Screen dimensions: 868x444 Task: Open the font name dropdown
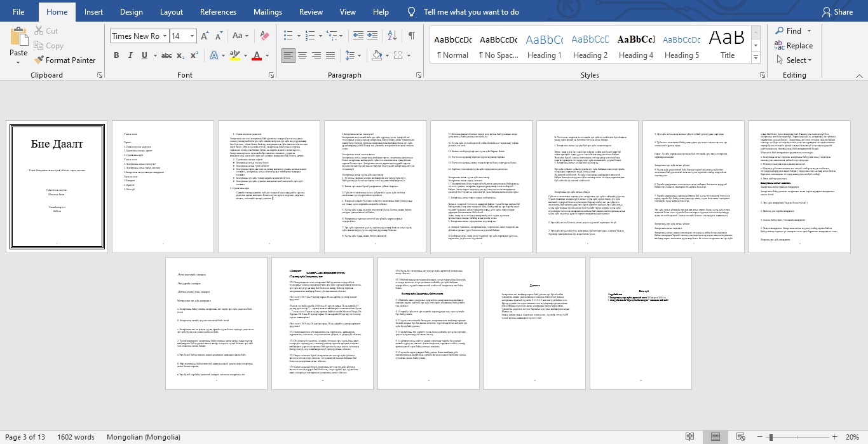(x=164, y=36)
